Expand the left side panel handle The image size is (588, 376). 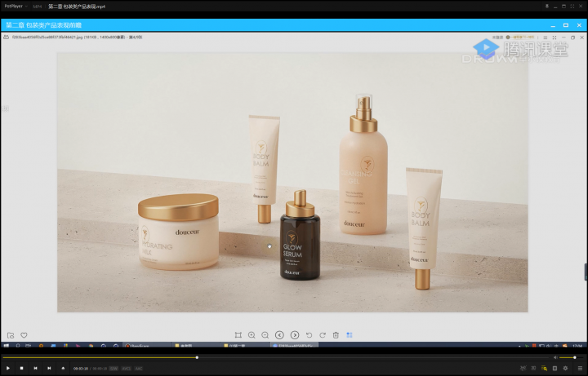(5, 108)
